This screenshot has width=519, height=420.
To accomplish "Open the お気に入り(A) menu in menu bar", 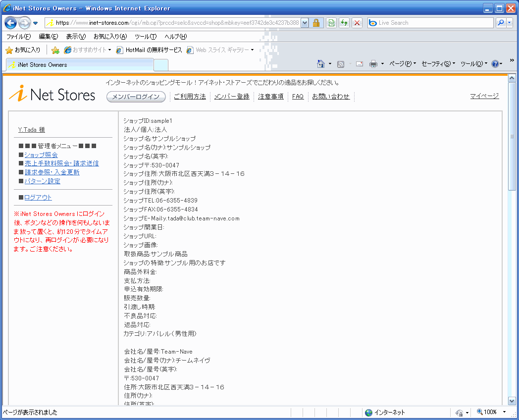I will click(x=110, y=37).
